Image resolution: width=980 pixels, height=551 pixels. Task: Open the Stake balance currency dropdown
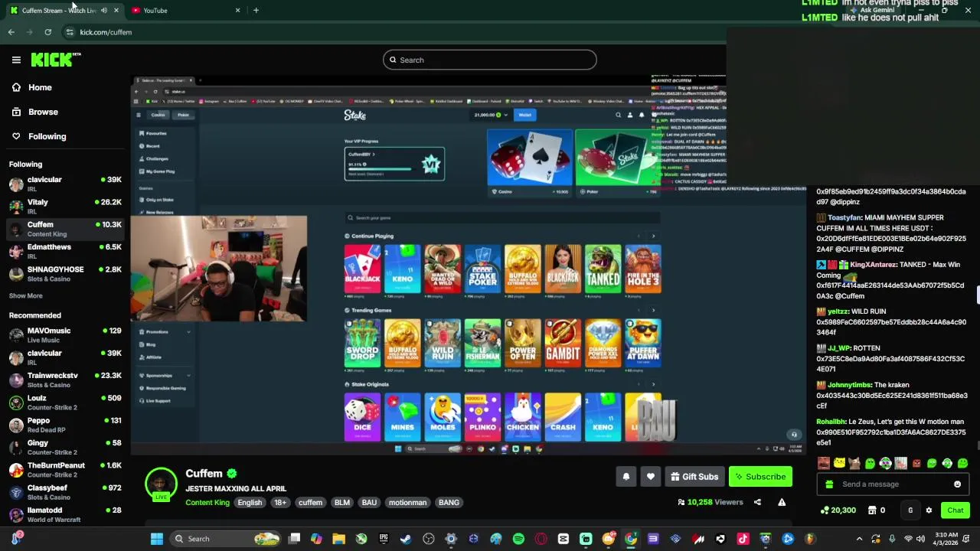(x=505, y=115)
